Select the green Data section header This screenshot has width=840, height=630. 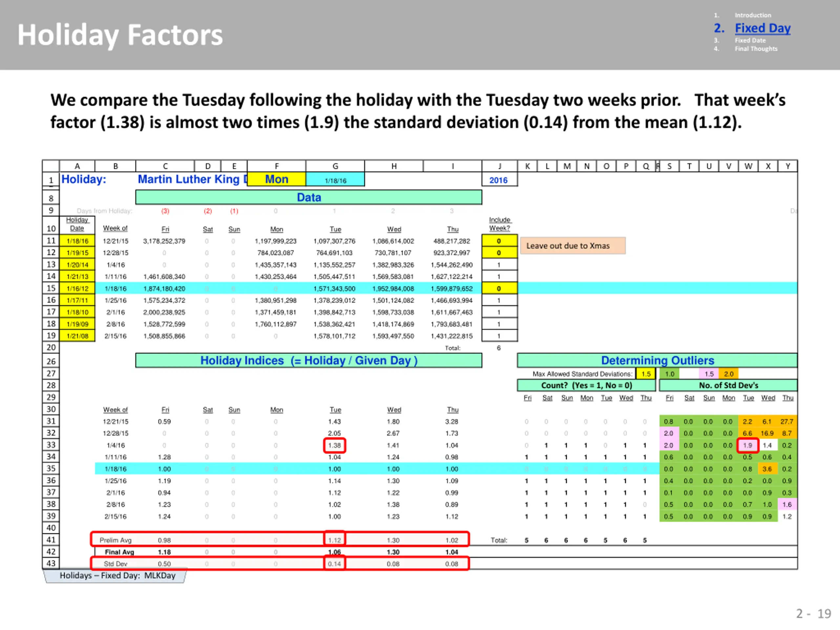pyautogui.click(x=309, y=198)
